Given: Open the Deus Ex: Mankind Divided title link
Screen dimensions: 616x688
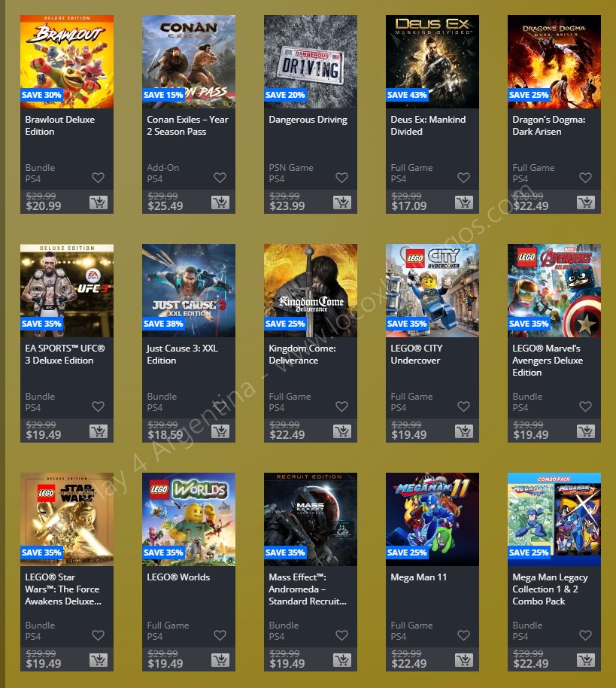Looking at the screenshot, I should click(x=428, y=126).
